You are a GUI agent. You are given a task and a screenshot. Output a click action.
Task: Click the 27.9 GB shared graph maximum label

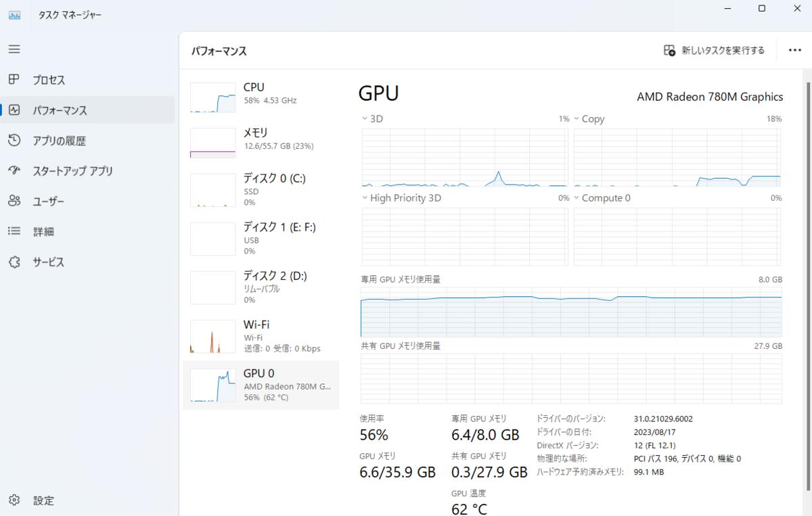coord(768,346)
